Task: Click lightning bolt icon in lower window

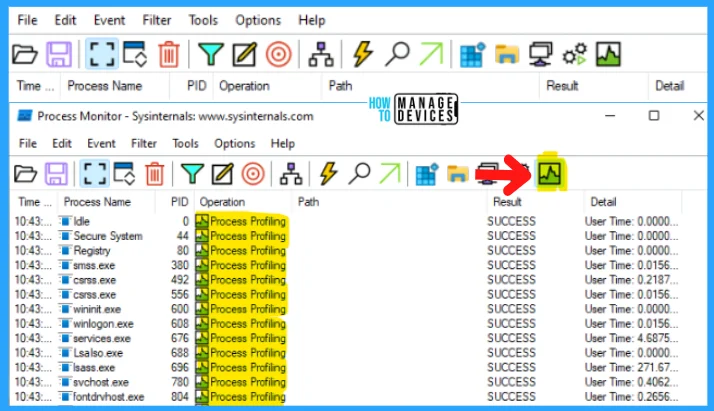Action: click(x=328, y=174)
